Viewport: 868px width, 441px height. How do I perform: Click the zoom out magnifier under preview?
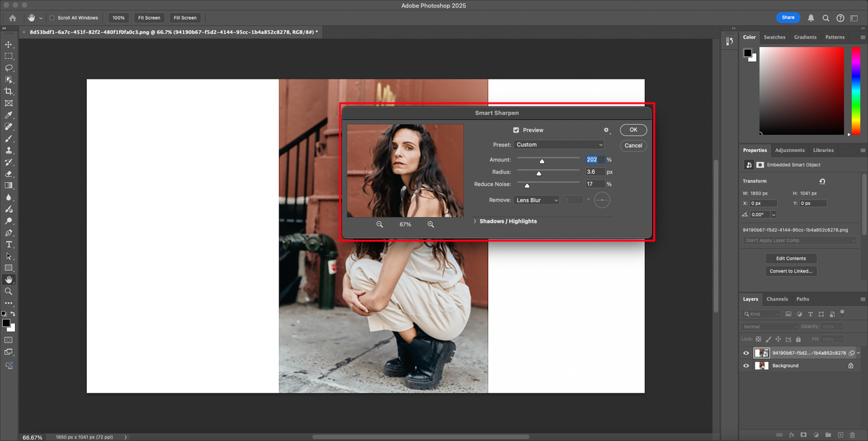coord(380,225)
